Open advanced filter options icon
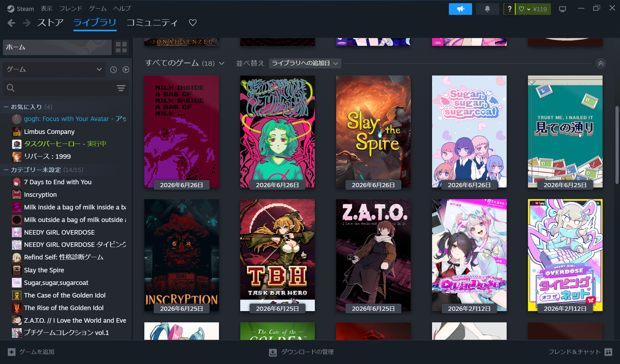This screenshot has height=364, width=620. [121, 88]
